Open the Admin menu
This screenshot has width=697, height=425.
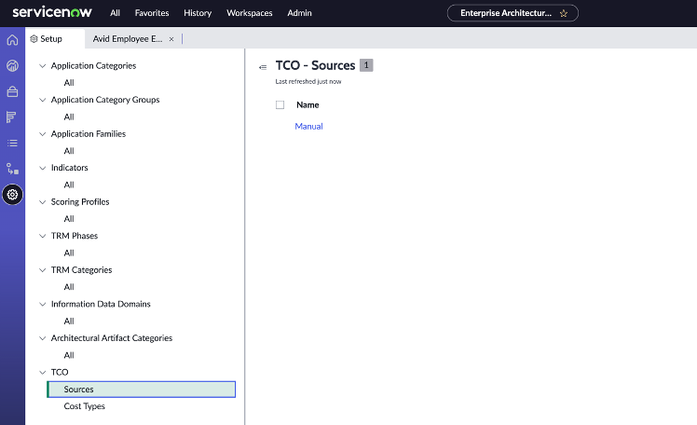pyautogui.click(x=299, y=13)
